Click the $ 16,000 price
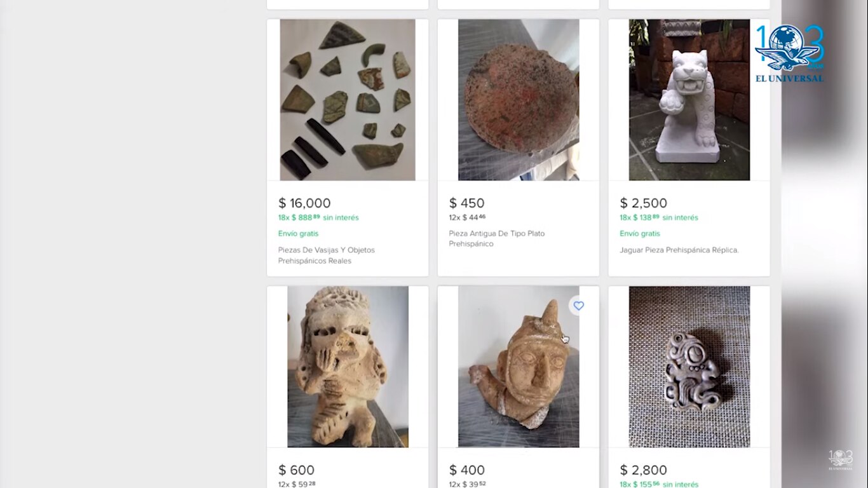 click(x=304, y=203)
